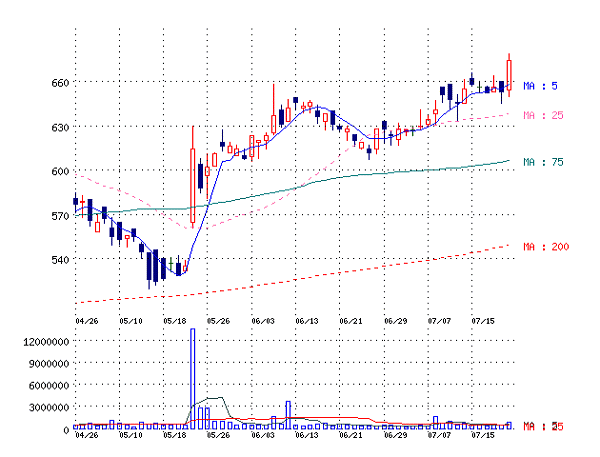Click the last red candlestick above 660
Viewport: 600px width, 457px height.
[x=509, y=75]
